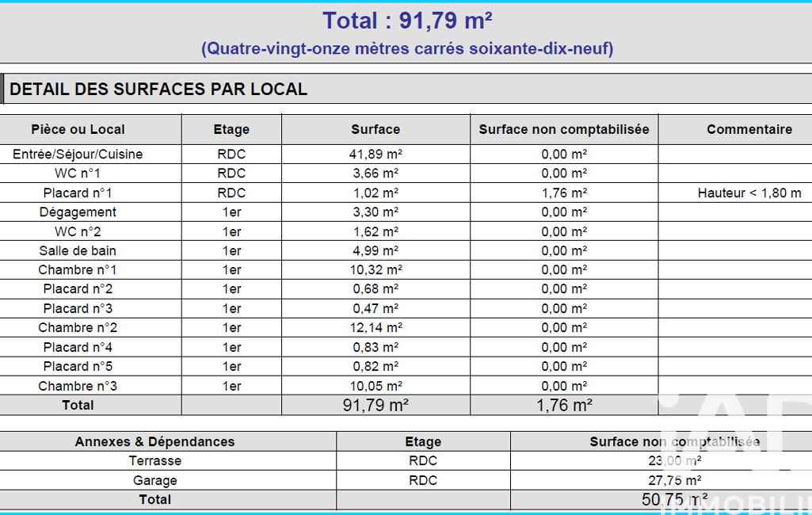Select the written-out area text in parentheses
The height and width of the screenshot is (515, 812).
coord(407,48)
